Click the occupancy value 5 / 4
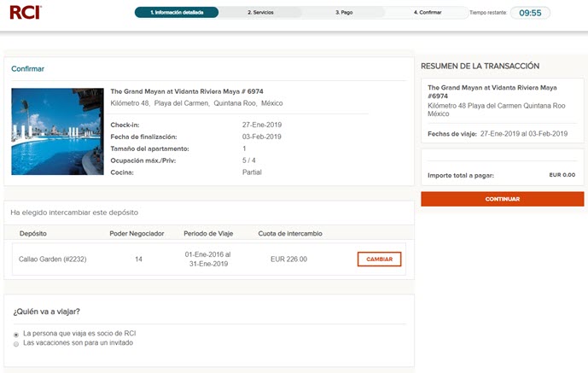This screenshot has width=588, height=373. [x=249, y=160]
